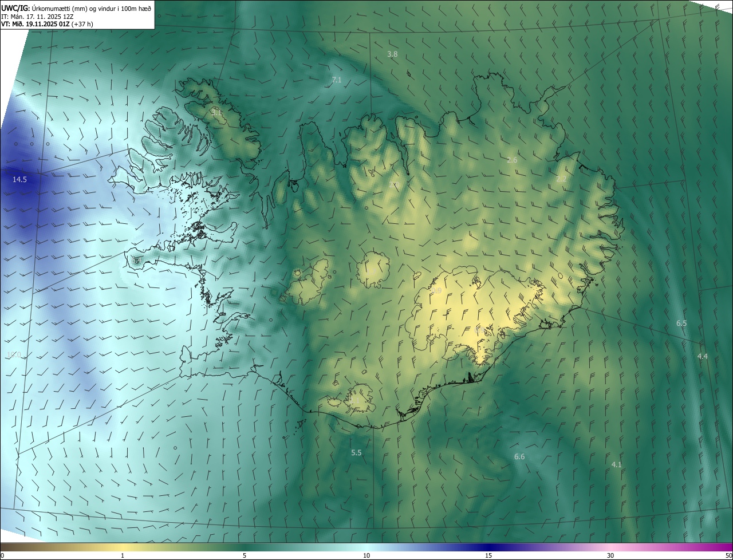Click the 6.5 value label off the east coast
733x560 pixels.
(x=681, y=324)
